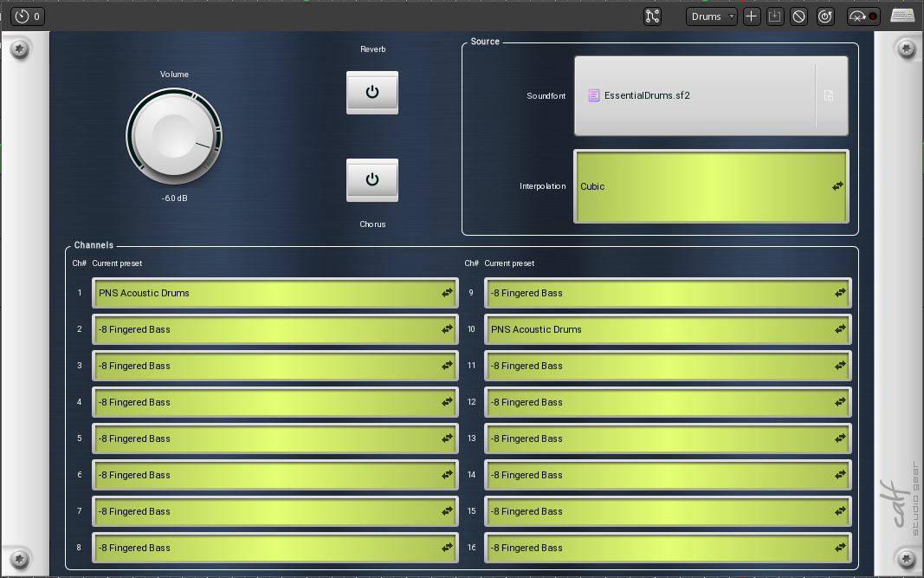
Task: Click the latency timer icon showing 0
Action: [27, 16]
